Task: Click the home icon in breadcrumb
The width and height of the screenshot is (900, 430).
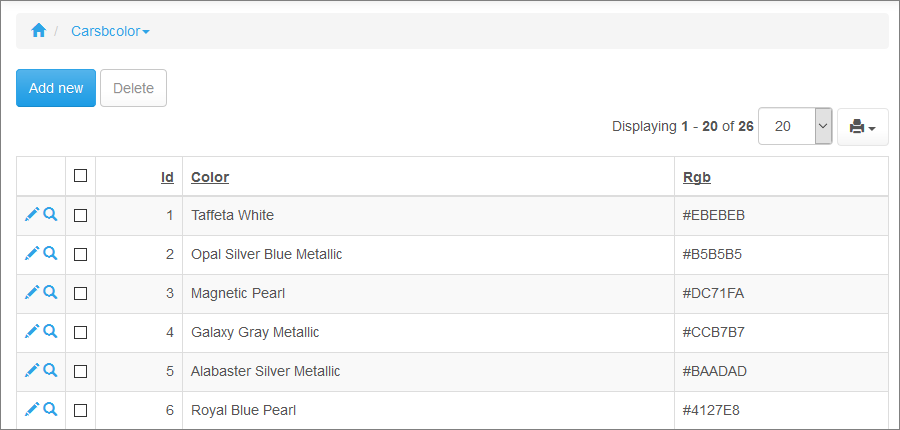Action: pos(39,31)
